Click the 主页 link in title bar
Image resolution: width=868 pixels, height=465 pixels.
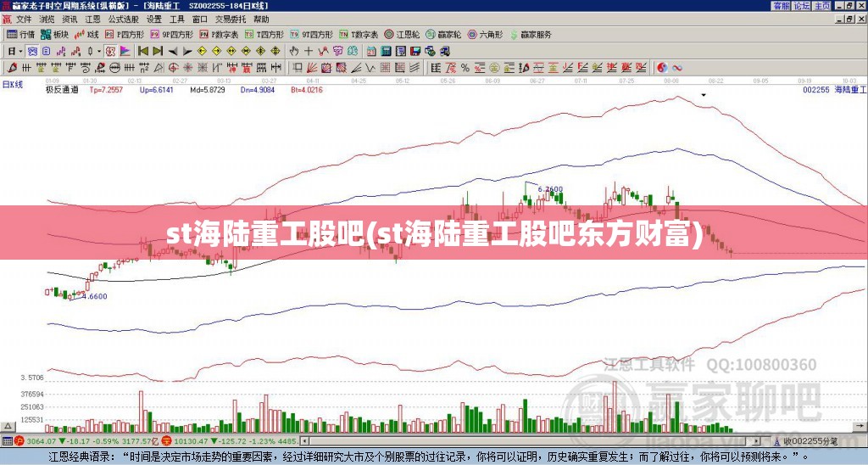tap(822, 6)
